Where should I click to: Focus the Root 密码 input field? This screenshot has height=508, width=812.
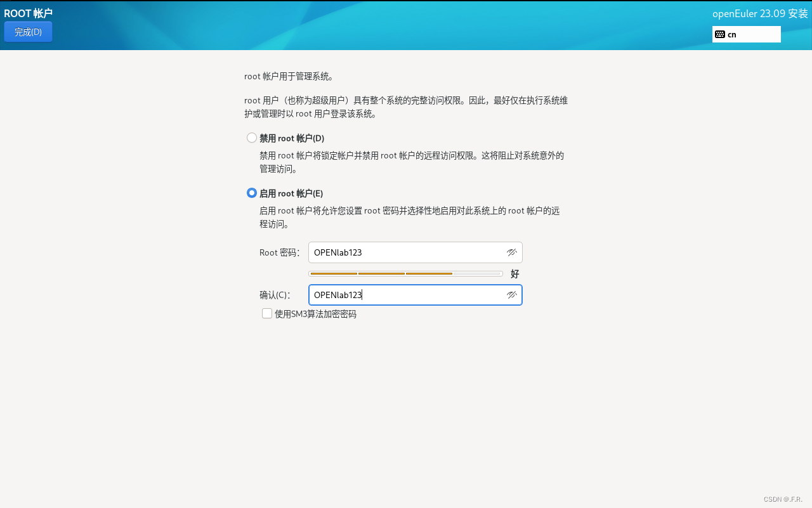(x=415, y=252)
